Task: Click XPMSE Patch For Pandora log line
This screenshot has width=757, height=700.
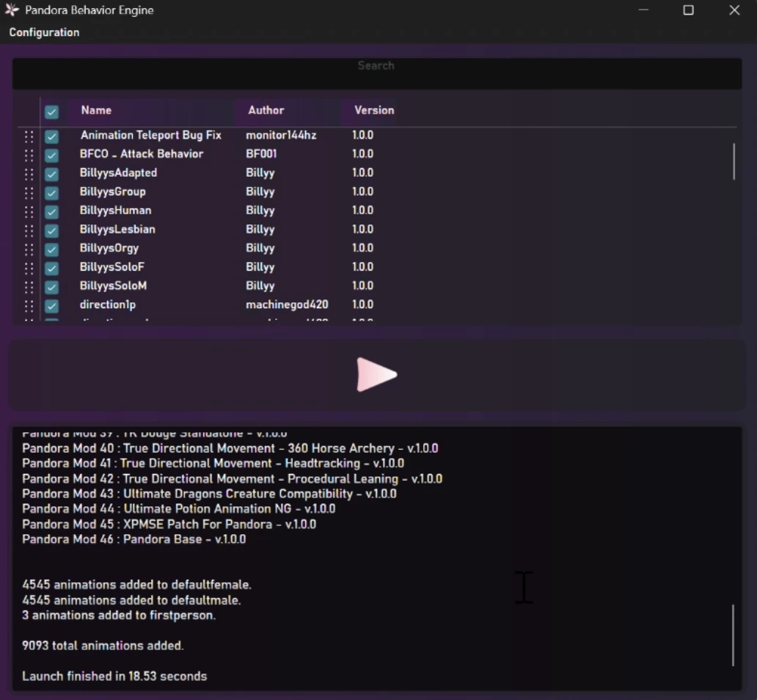Action: (x=169, y=524)
